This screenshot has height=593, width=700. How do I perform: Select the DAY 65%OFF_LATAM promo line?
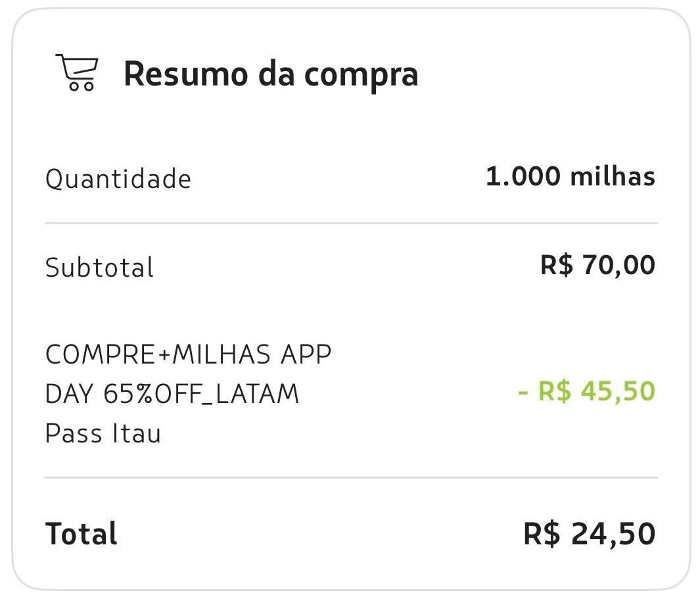pyautogui.click(x=172, y=394)
